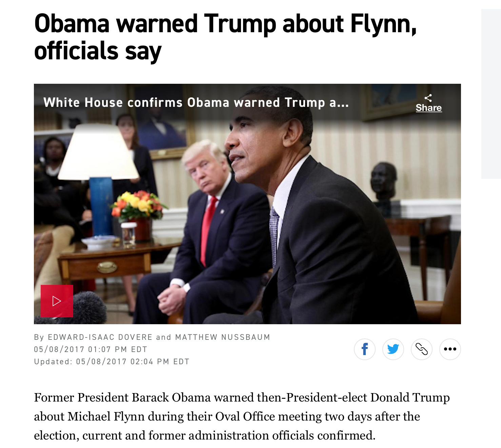Open author page for Edward-Isaac Dovere
This screenshot has width=501, height=448.
pos(100,337)
